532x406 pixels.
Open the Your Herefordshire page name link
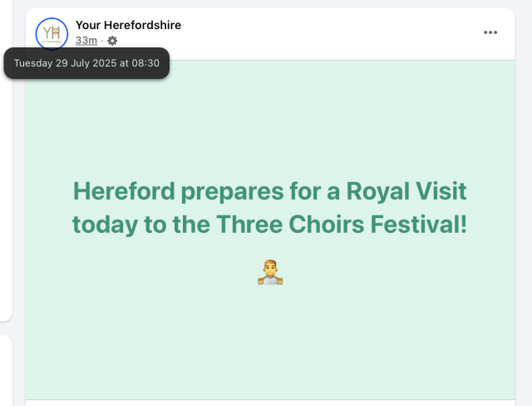[x=128, y=25]
